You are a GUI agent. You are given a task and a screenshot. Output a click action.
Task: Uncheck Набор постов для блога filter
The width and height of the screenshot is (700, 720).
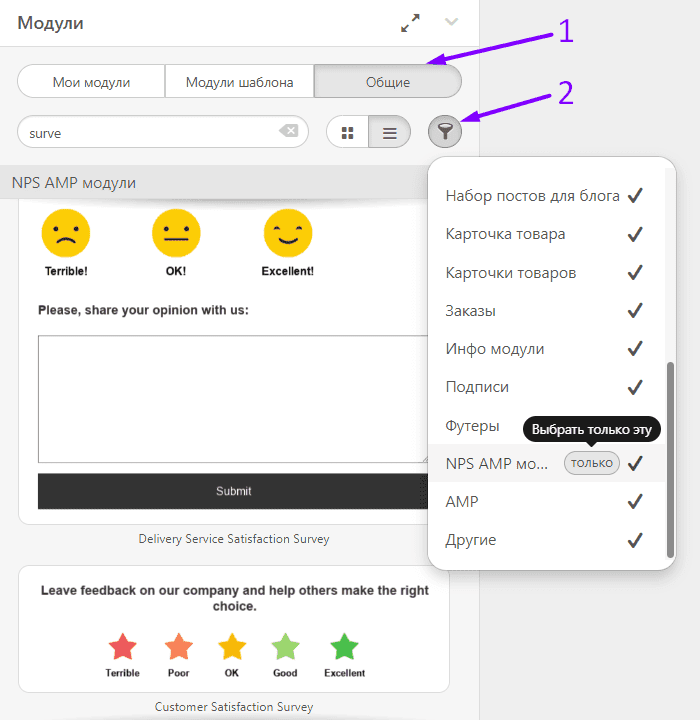[634, 196]
